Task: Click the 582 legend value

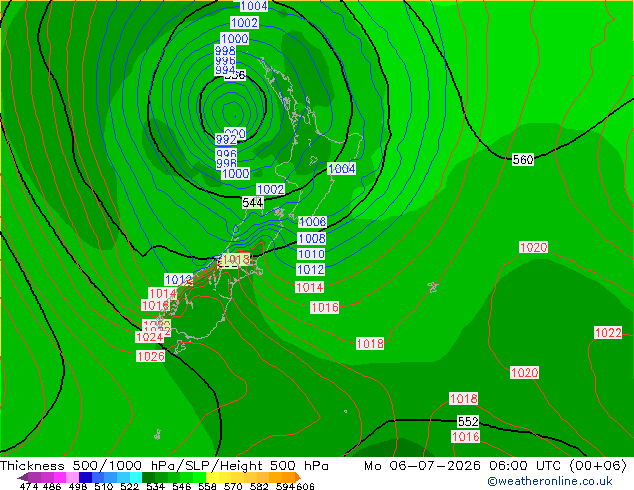Action: click(x=259, y=486)
